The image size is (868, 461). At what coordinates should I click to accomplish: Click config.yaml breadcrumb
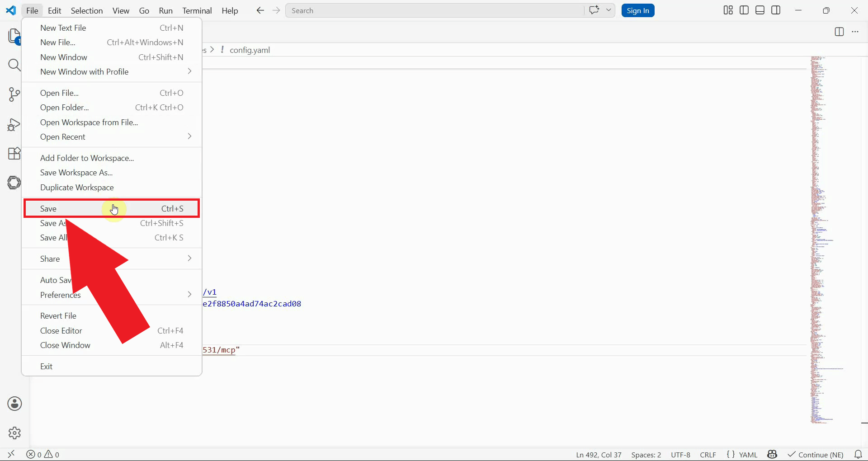click(x=250, y=50)
